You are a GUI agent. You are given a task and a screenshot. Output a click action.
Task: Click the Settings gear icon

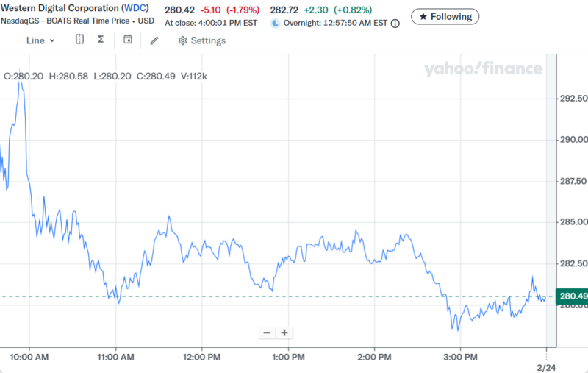pyautogui.click(x=182, y=40)
